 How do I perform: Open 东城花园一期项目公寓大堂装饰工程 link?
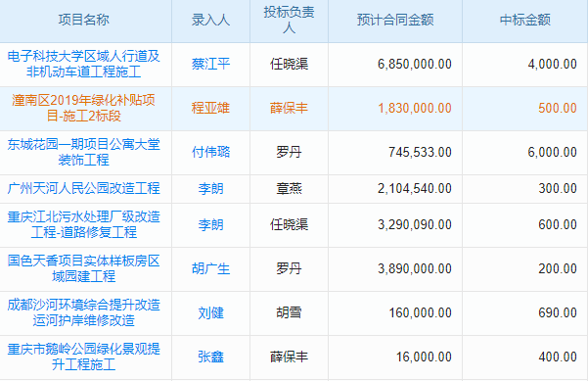tap(83, 152)
